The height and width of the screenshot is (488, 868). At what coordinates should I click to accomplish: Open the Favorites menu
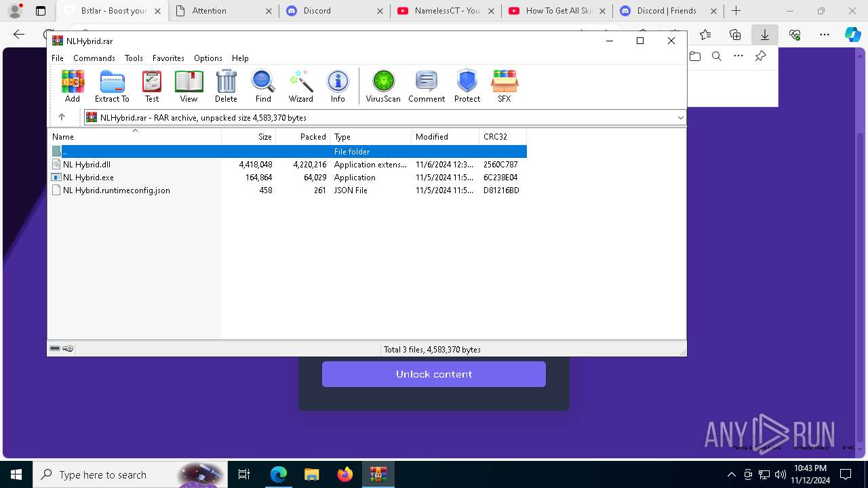(168, 58)
